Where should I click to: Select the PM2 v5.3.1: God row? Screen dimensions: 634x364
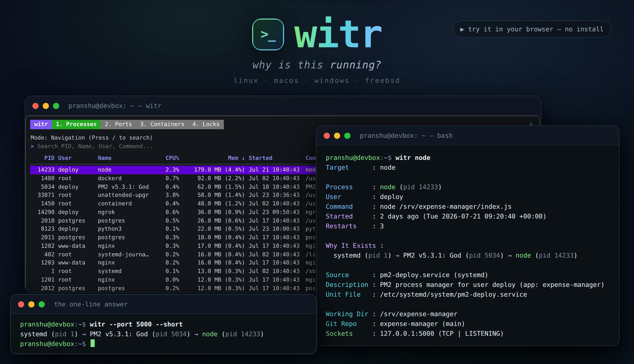click(x=173, y=187)
